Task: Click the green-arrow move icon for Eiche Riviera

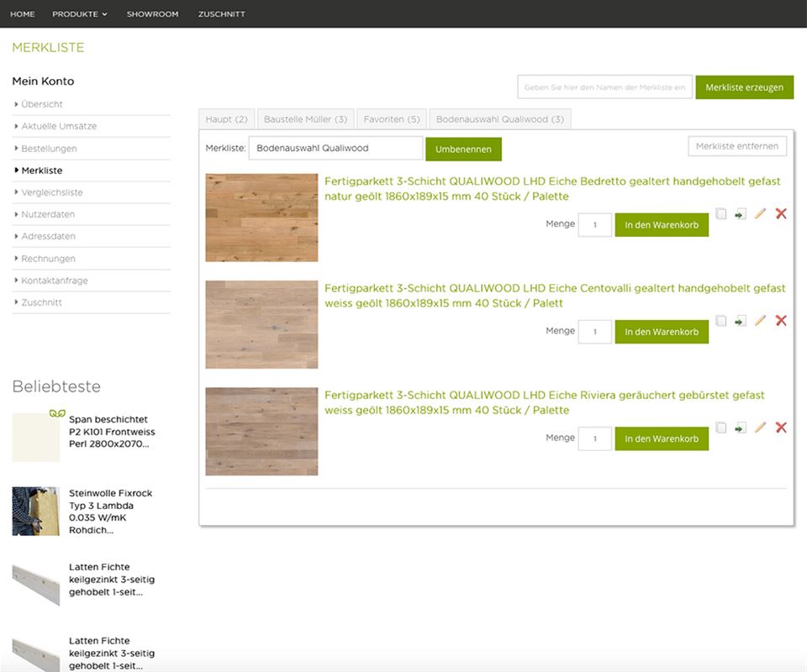Action: click(x=740, y=428)
